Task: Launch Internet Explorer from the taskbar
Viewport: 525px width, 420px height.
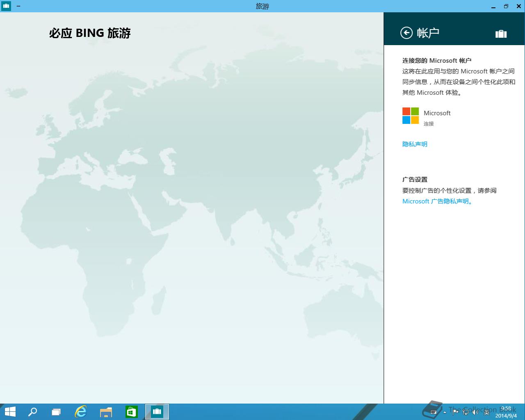Action: pos(81,412)
